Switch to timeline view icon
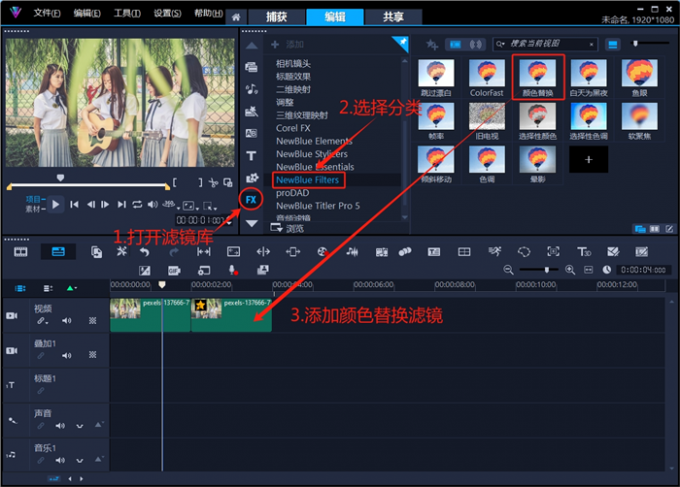Screen dimensions: 680x487 (x=58, y=252)
